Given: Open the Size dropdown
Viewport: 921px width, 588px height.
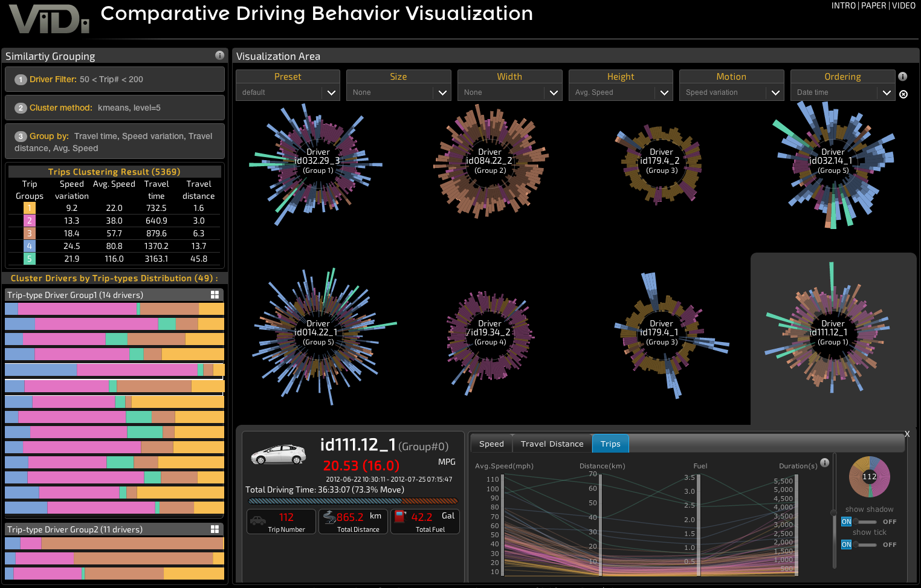Looking at the screenshot, I should point(399,92).
